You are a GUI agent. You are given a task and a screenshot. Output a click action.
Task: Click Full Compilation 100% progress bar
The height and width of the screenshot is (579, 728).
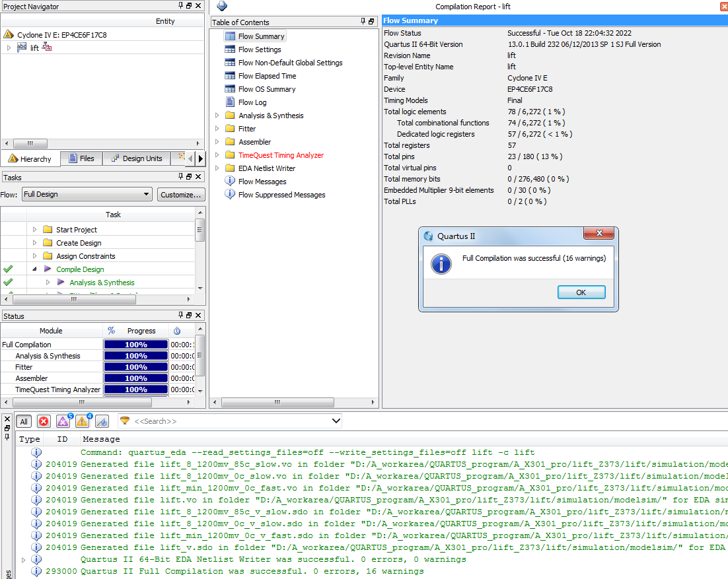[136, 344]
